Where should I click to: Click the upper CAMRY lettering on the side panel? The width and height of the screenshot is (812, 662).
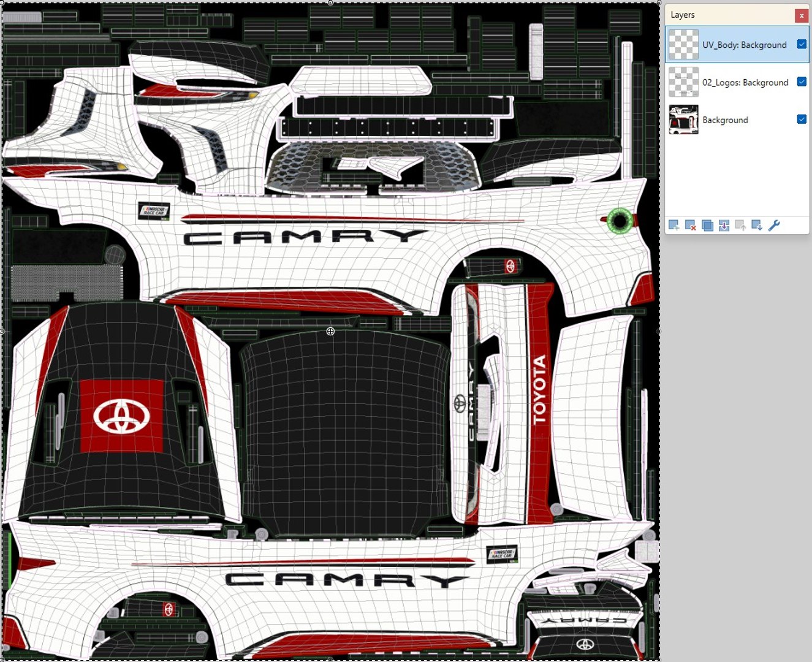click(305, 237)
